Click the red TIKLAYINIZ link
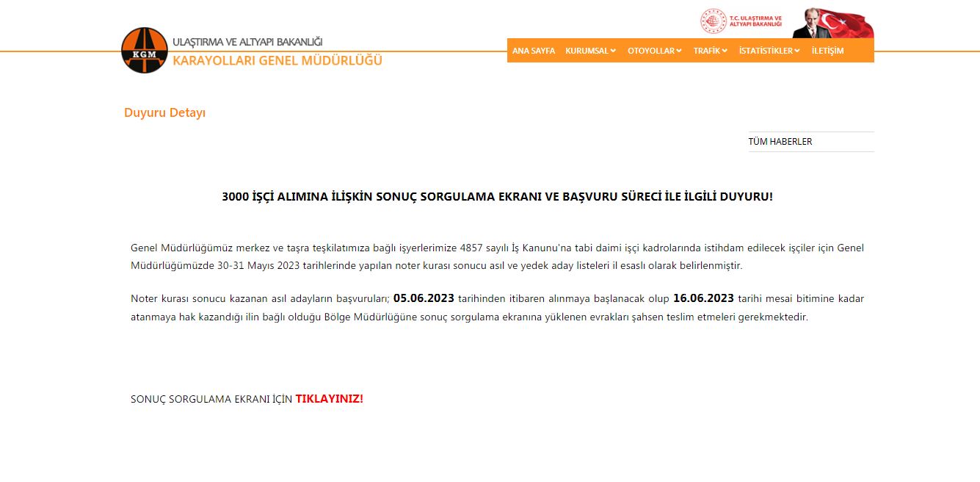The width and height of the screenshot is (980, 482). click(329, 400)
